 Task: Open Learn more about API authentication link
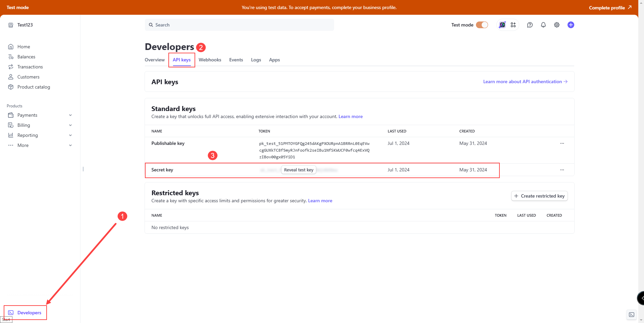pos(525,82)
